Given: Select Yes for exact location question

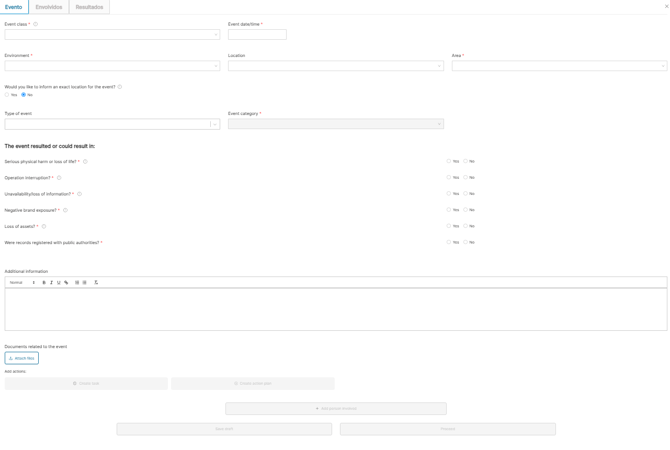Looking at the screenshot, I should coord(7,95).
